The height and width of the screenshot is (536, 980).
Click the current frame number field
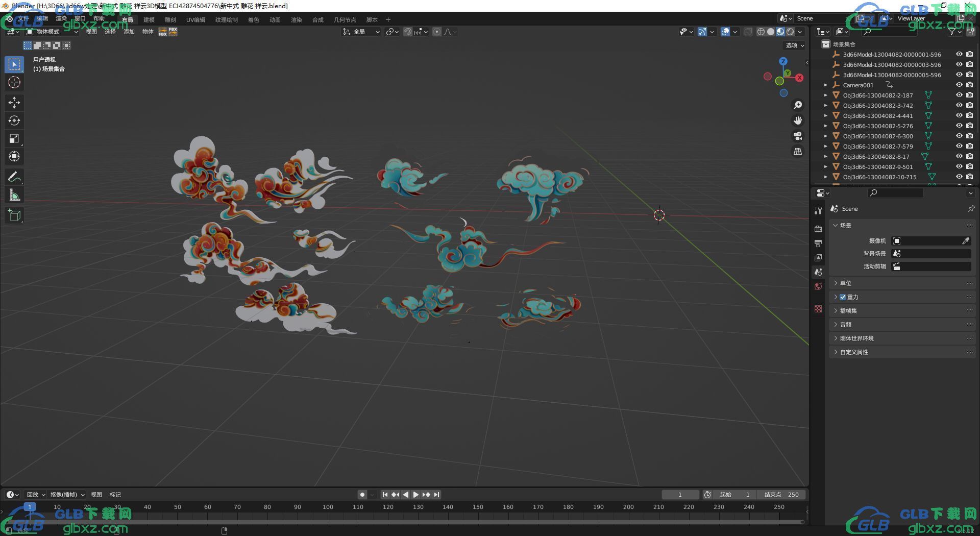(x=680, y=495)
